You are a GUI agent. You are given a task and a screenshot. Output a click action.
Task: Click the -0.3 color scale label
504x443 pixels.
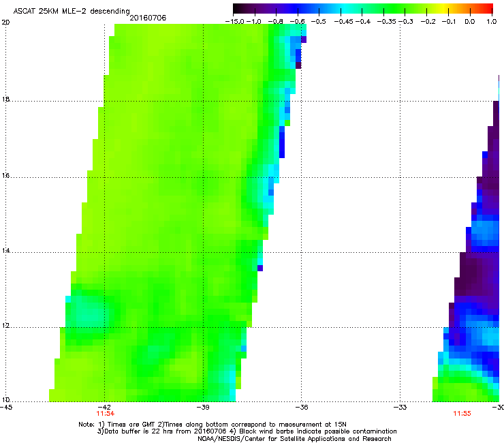point(406,22)
